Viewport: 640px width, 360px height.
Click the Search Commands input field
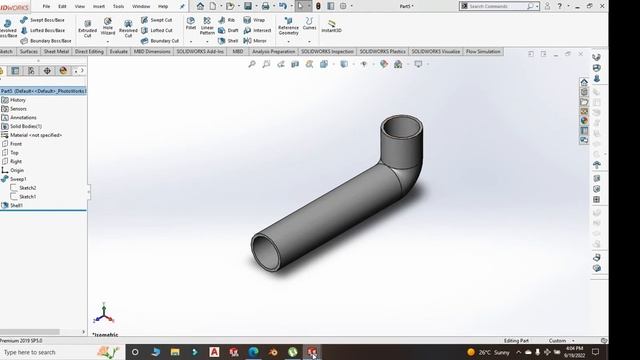coord(497,6)
